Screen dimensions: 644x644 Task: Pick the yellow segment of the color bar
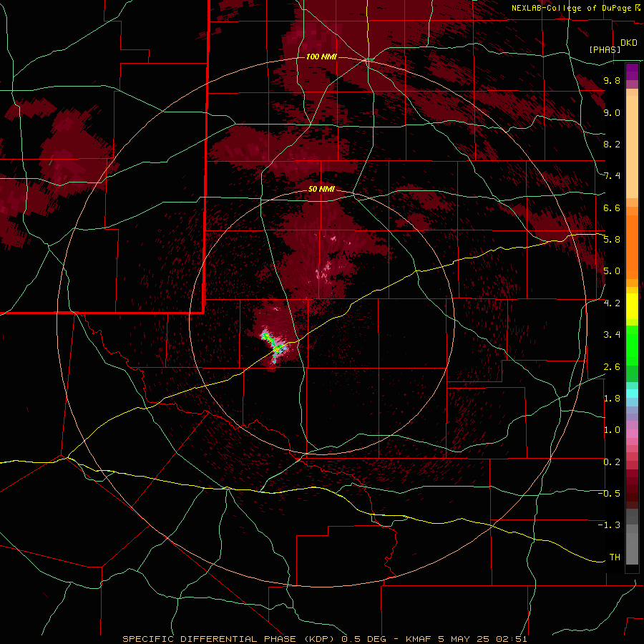point(632,306)
